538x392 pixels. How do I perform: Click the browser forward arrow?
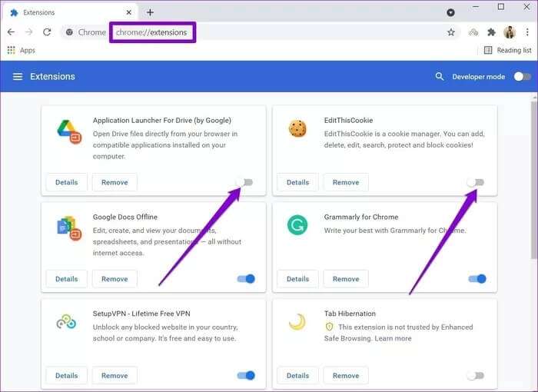click(29, 32)
